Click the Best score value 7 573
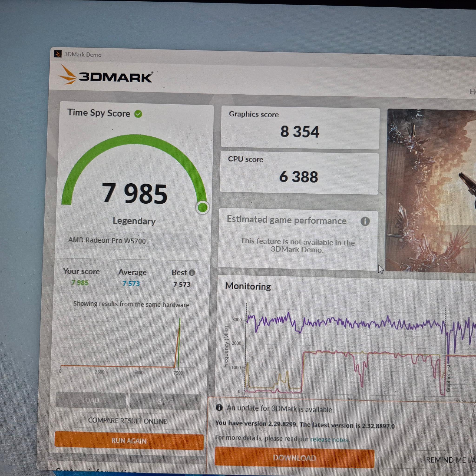Viewport: 476px width, 476px height. click(x=182, y=284)
